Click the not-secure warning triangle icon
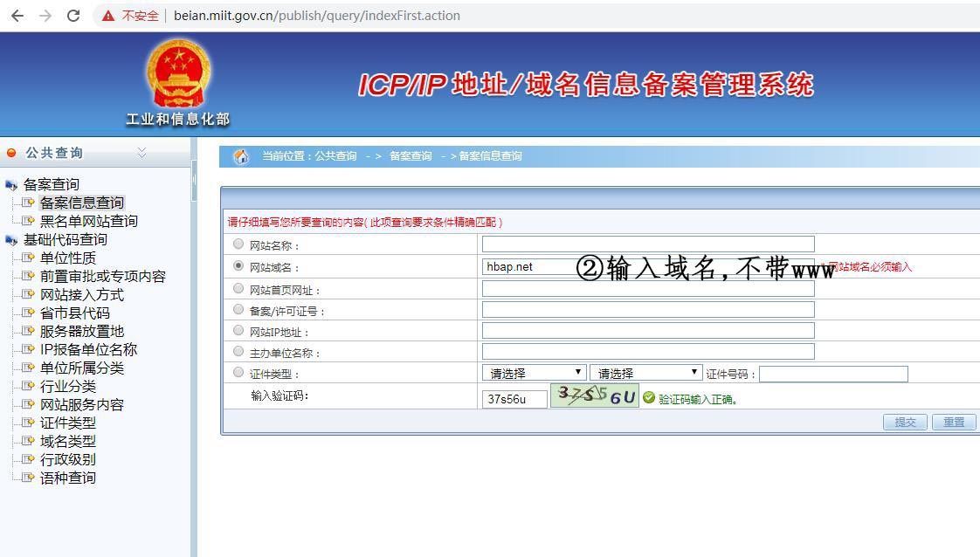980x557 pixels. click(108, 16)
